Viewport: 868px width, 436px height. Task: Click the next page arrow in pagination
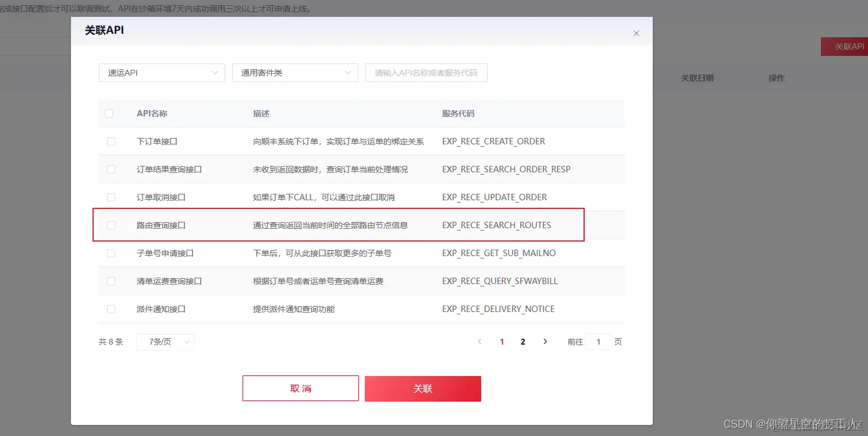point(545,342)
